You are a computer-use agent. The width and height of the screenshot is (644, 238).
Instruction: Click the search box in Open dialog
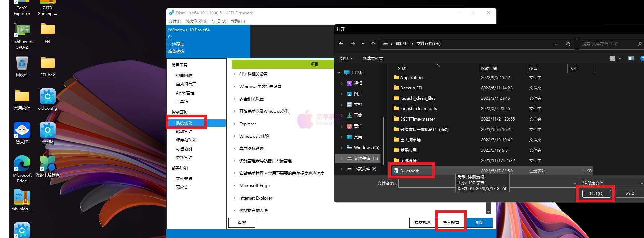tap(611, 44)
